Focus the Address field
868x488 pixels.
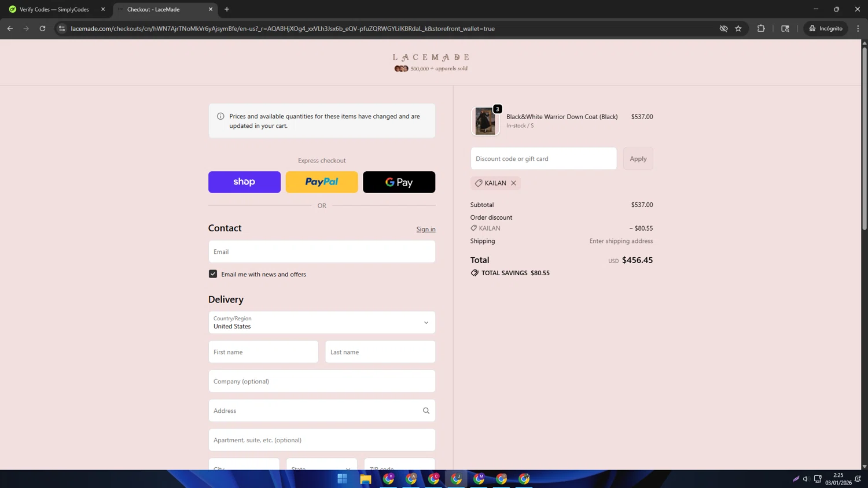click(322, 411)
